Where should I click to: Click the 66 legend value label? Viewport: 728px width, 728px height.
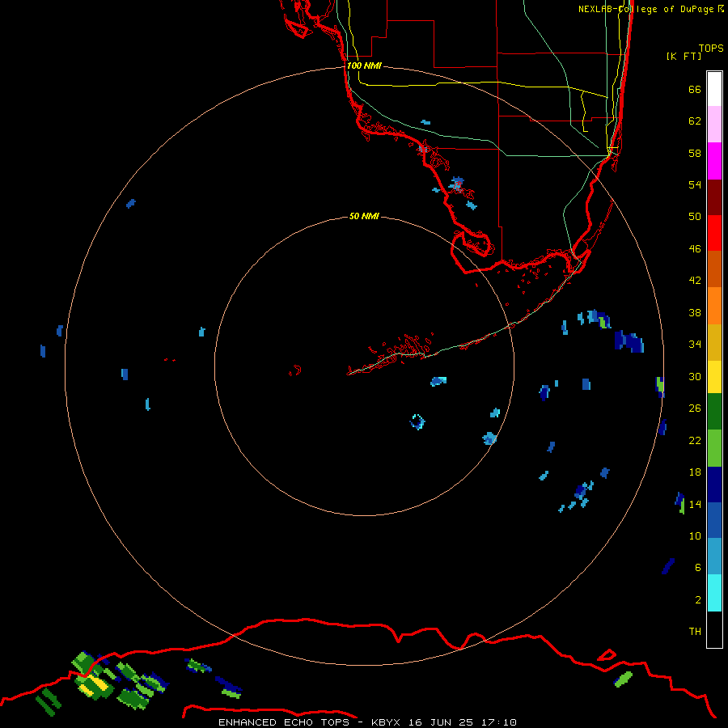pyautogui.click(x=695, y=89)
